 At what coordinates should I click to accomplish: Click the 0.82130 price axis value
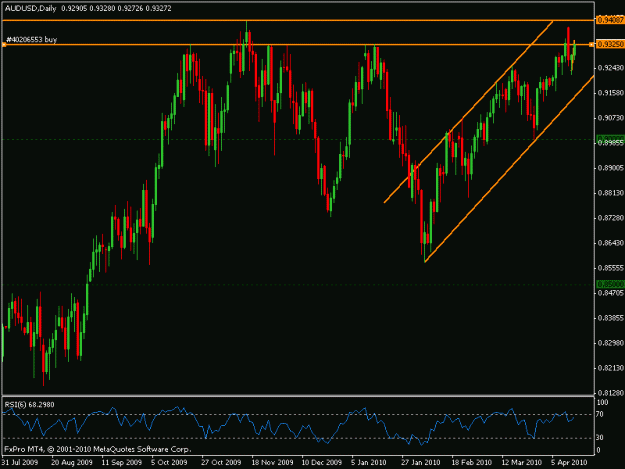(611, 368)
